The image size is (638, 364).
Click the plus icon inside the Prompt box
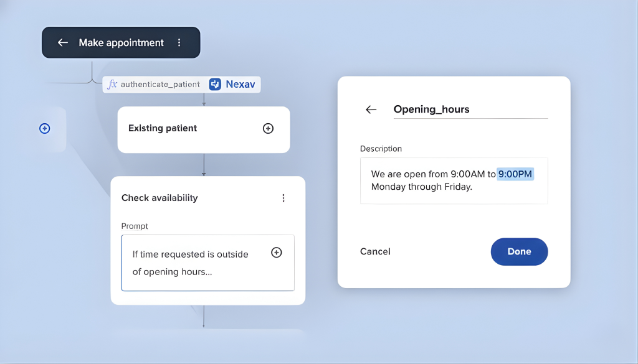coord(277,252)
